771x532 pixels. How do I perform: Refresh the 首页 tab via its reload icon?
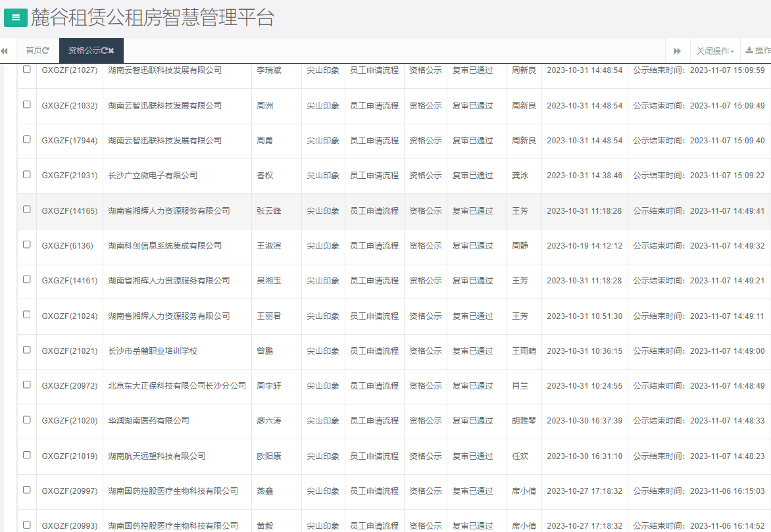46,50
